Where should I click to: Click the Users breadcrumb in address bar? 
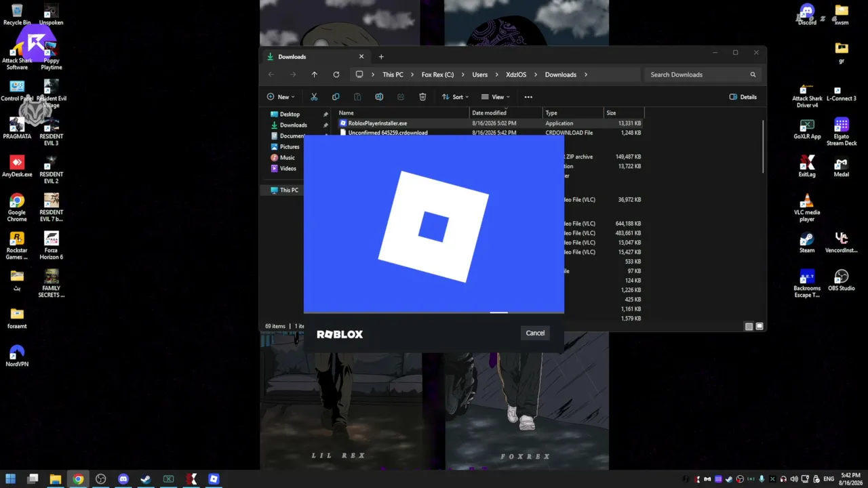[480, 75]
